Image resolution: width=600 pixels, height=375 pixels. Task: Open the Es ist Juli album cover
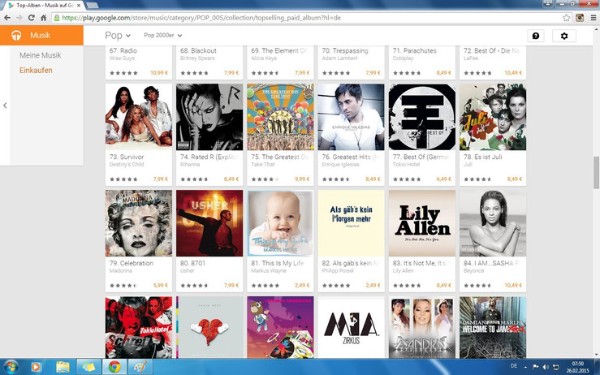pyautogui.click(x=493, y=117)
